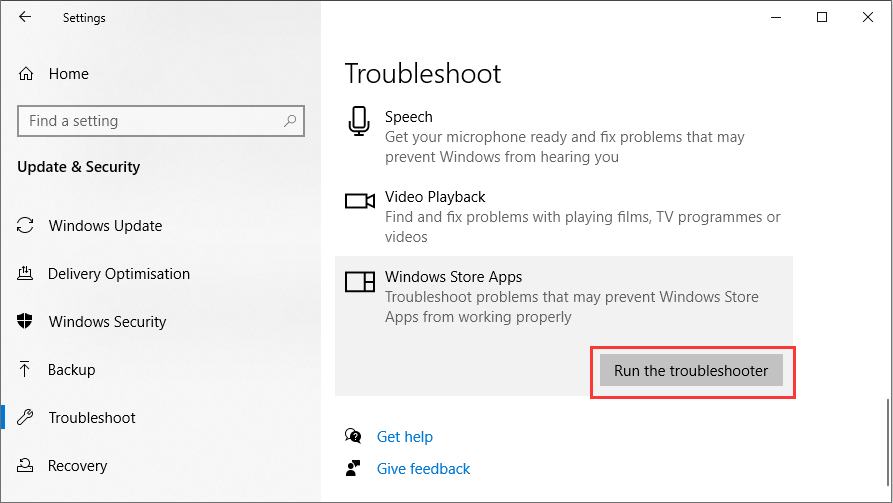
Task: Open the Give feedback link
Action: coord(423,469)
